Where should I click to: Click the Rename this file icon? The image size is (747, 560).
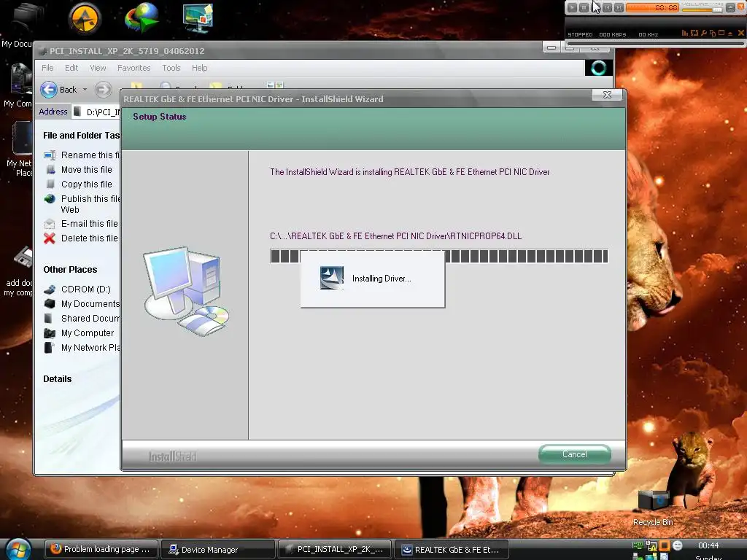pos(50,155)
